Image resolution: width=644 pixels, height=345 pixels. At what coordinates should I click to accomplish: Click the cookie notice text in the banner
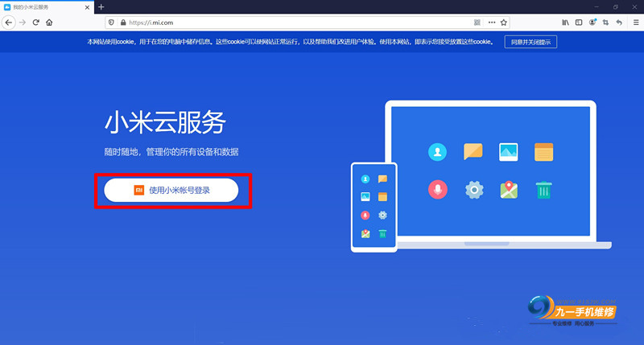pos(290,42)
